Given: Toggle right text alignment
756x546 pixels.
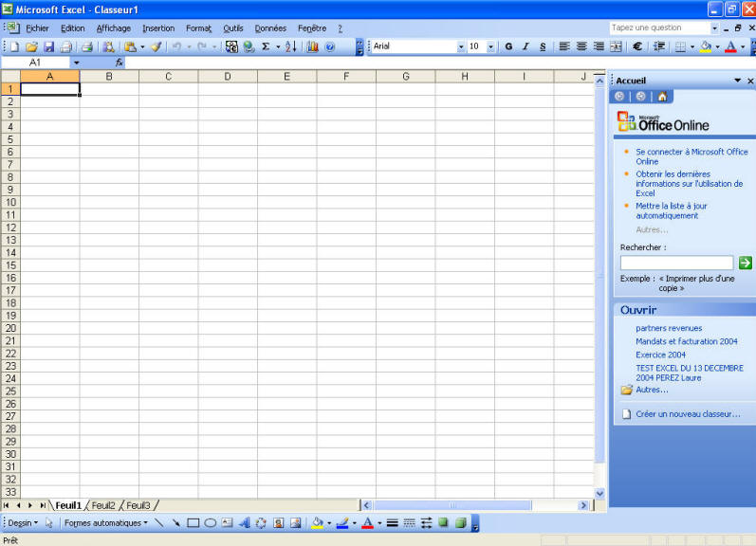Looking at the screenshot, I should pos(599,46).
